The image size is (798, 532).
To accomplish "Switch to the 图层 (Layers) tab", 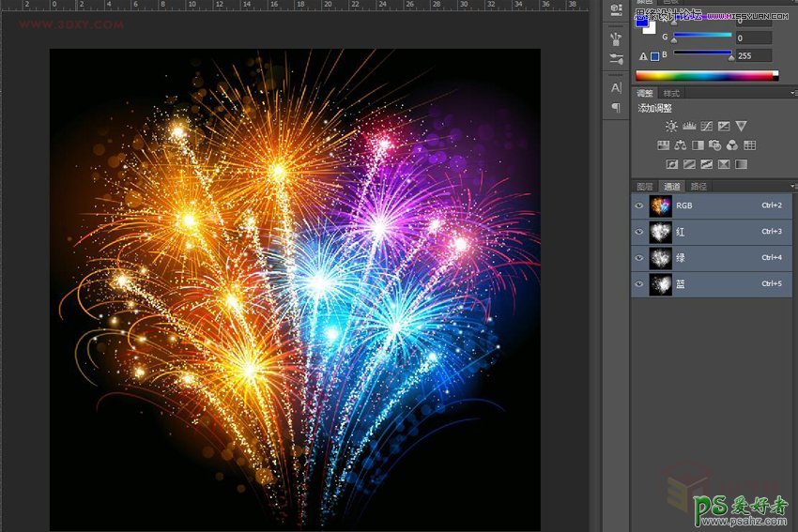I will click(x=645, y=187).
